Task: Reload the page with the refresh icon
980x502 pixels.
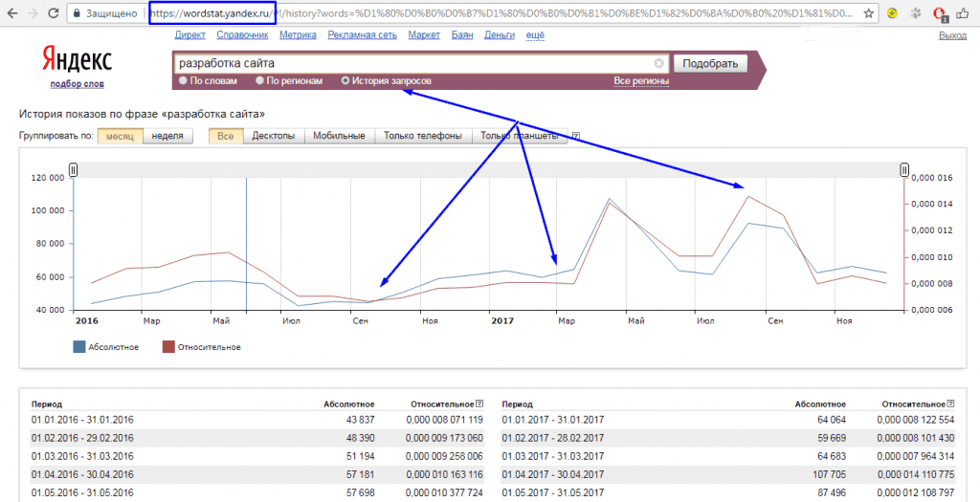Action: tap(54, 13)
